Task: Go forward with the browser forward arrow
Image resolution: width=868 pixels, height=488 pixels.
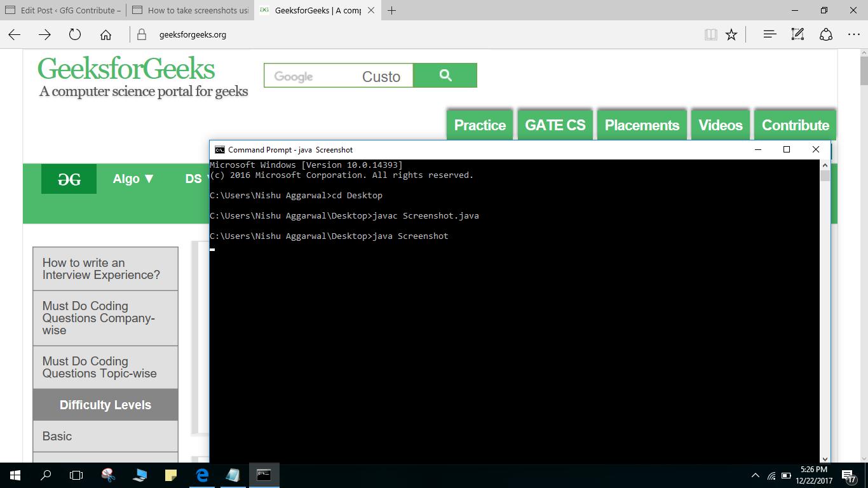Action: (x=44, y=34)
